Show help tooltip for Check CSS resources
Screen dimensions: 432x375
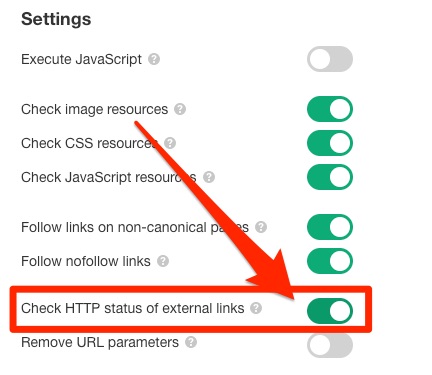[170, 143]
